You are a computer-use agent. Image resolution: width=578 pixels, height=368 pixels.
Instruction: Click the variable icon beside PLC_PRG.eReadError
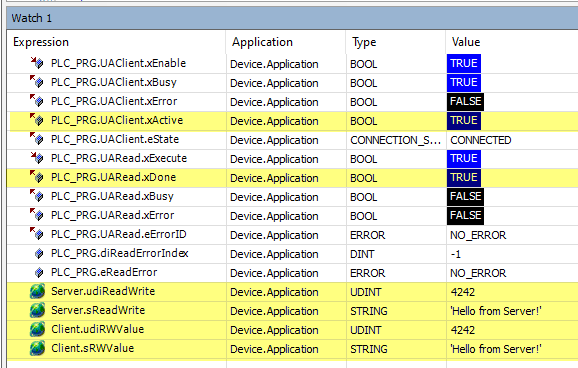(x=39, y=272)
